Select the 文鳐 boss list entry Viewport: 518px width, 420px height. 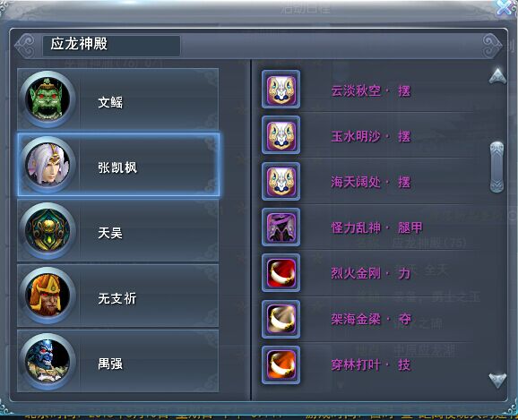[x=118, y=99]
